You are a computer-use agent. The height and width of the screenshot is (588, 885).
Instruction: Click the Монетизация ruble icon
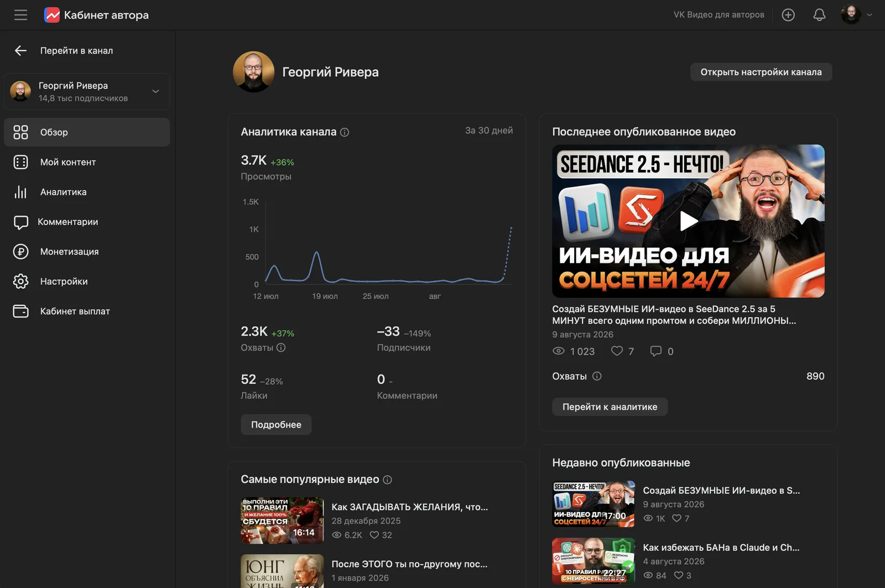[20, 252]
